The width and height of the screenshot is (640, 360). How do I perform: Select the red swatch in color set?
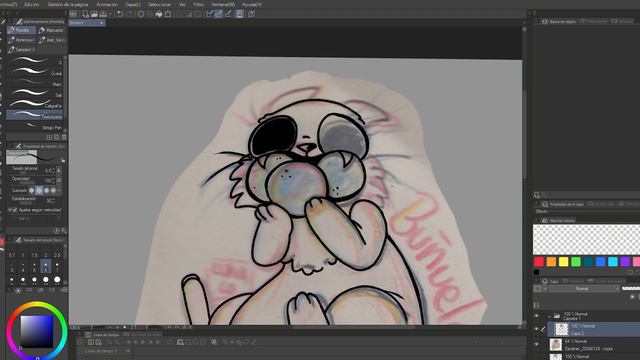pos(539,262)
